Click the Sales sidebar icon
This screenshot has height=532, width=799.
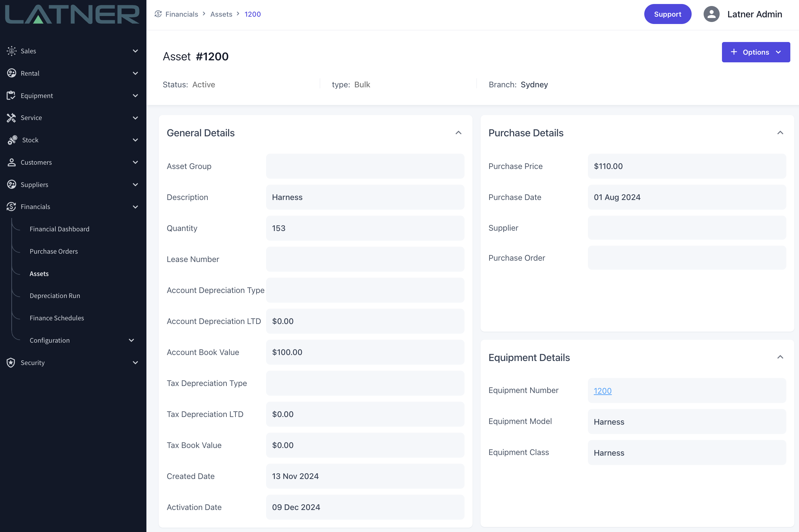point(12,51)
